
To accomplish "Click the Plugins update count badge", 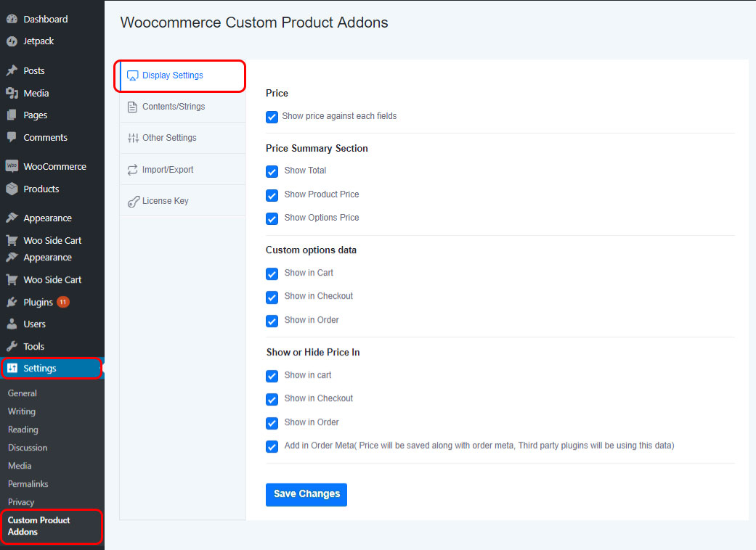I will pos(63,302).
